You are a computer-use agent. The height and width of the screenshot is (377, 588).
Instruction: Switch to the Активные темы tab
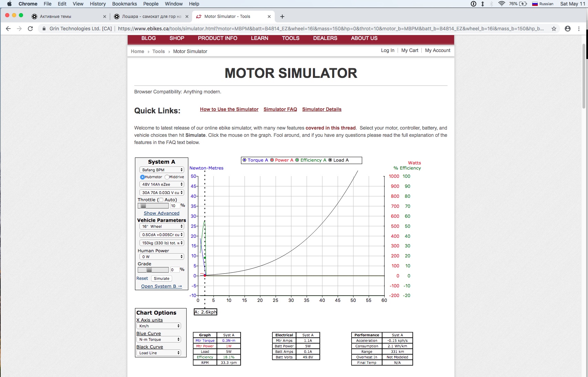click(x=55, y=17)
